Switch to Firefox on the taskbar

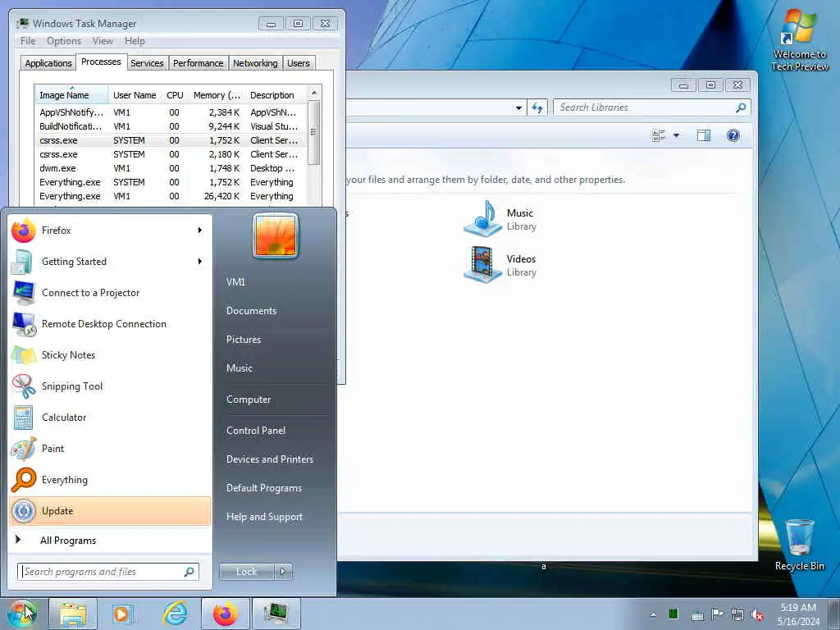(226, 614)
